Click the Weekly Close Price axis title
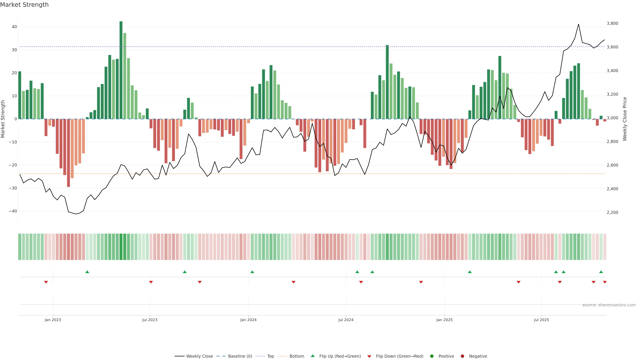The width and height of the screenshot is (644, 362). pyautogui.click(x=625, y=119)
